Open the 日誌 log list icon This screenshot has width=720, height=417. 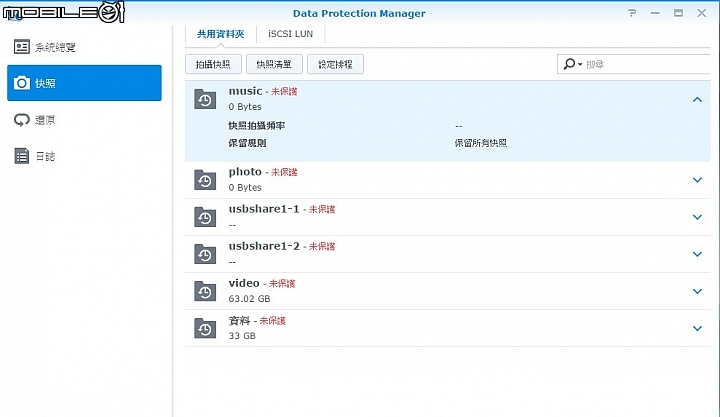coord(22,156)
